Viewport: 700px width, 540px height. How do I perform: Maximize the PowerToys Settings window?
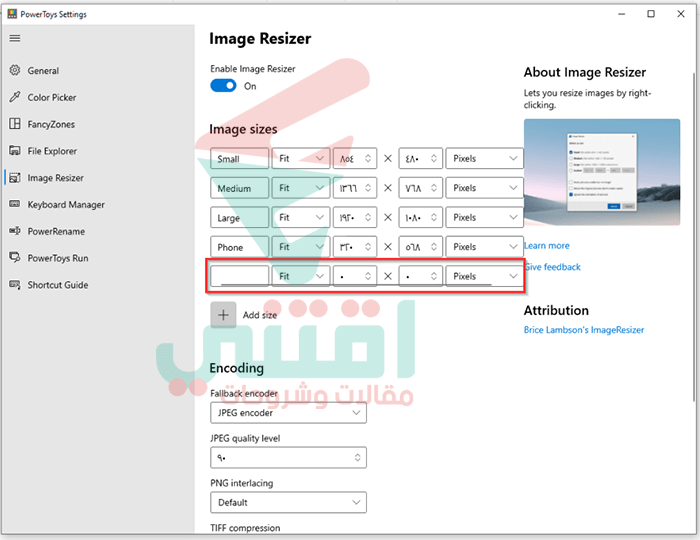pyautogui.click(x=651, y=14)
